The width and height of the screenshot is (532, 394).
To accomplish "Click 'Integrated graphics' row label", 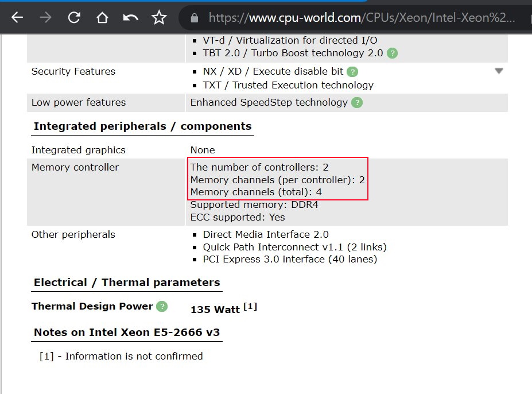I will (79, 150).
